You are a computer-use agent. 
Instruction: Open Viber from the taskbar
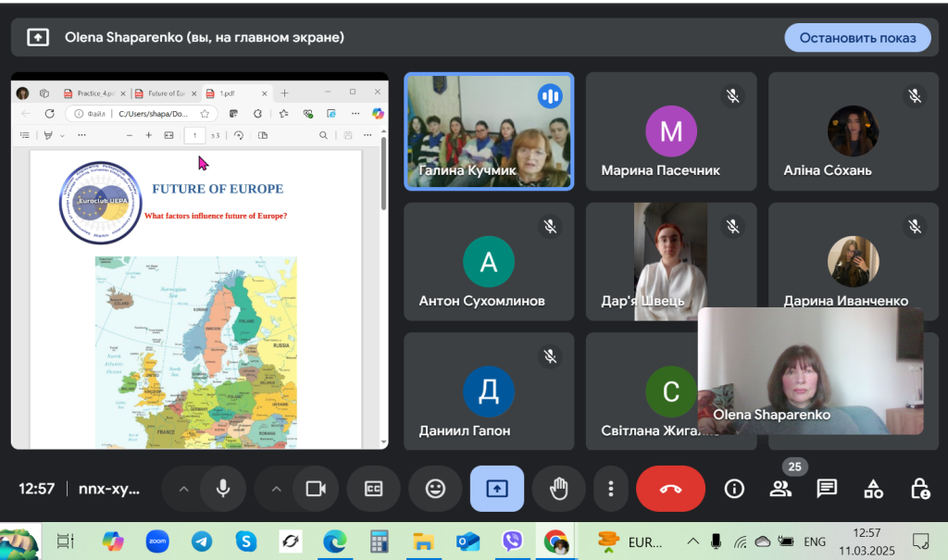512,541
